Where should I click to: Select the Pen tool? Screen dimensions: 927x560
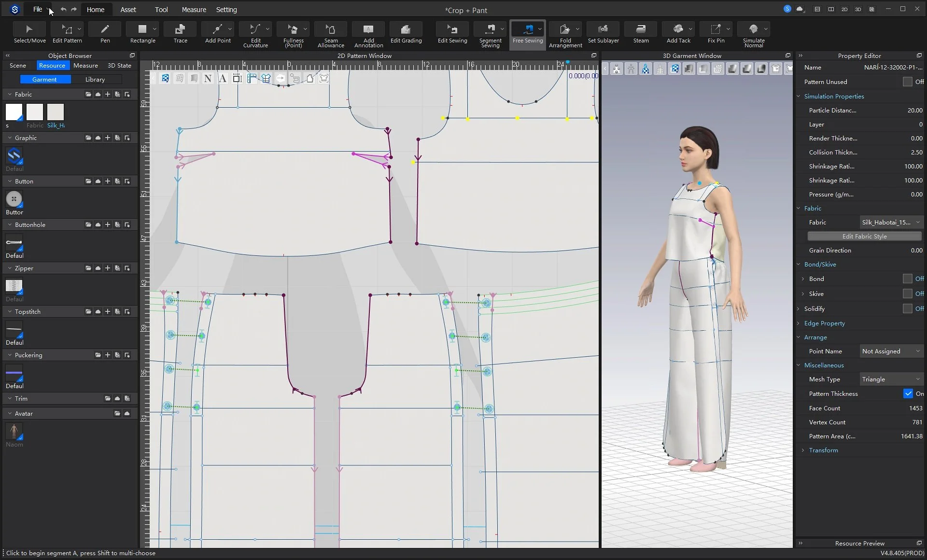point(105,33)
